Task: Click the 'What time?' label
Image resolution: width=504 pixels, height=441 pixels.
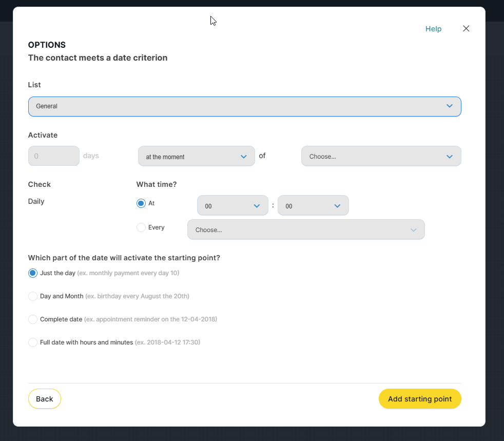Action: [x=157, y=184]
